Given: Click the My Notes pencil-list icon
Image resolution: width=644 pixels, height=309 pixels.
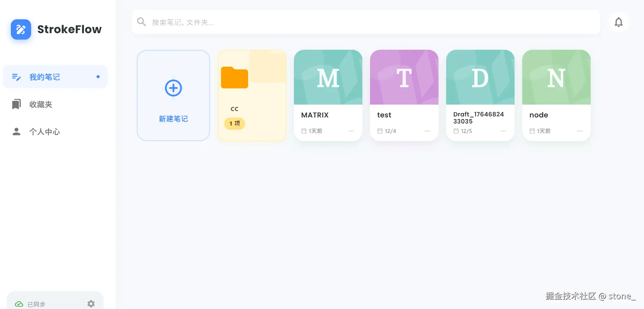Looking at the screenshot, I should [16, 77].
